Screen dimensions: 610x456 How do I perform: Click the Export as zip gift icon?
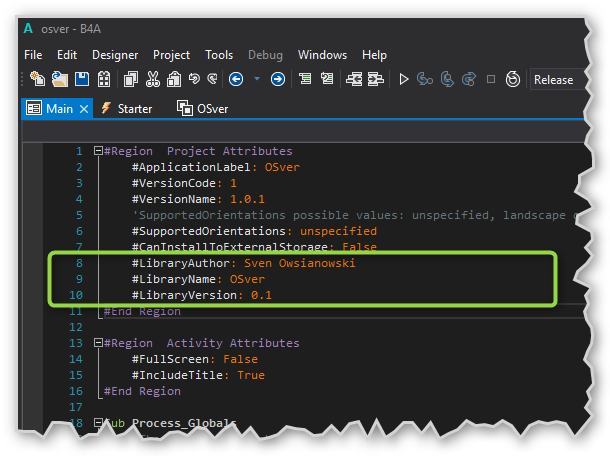[103, 79]
